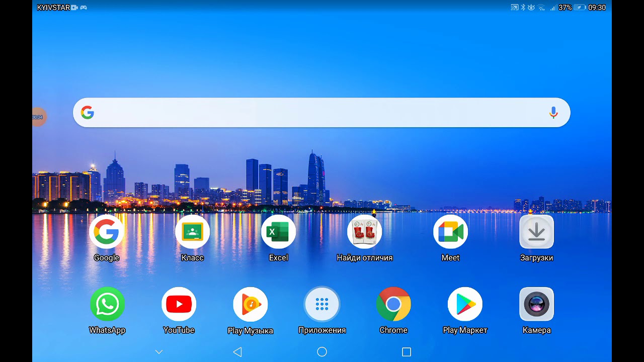This screenshot has width=644, height=362.
Task: Hide navigation bar with down chevron
Action: pyautogui.click(x=159, y=352)
